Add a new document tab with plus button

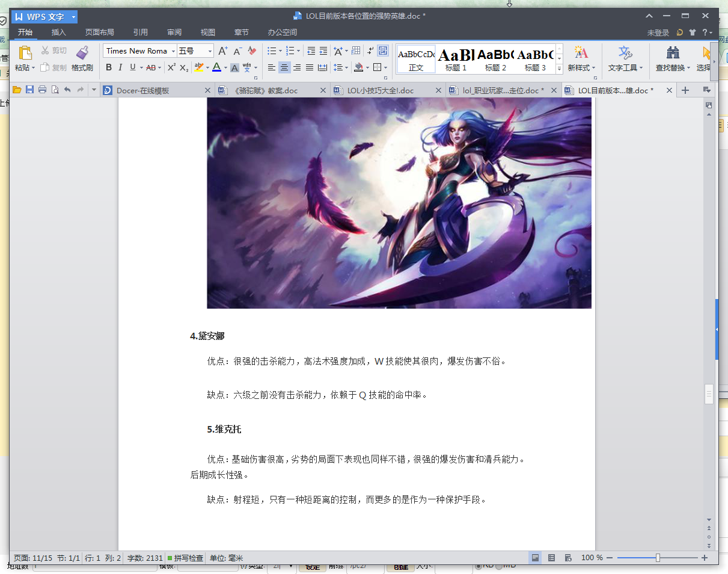685,90
